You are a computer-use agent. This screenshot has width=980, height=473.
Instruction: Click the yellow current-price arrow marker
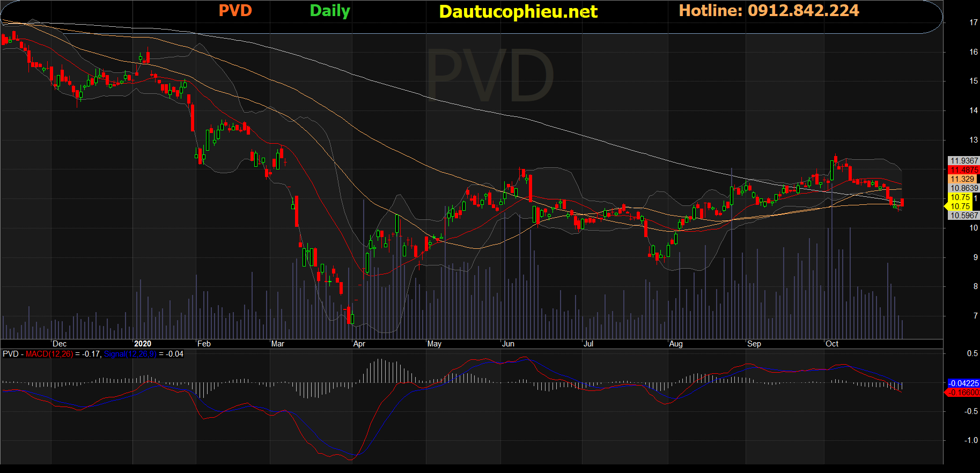tap(946, 206)
